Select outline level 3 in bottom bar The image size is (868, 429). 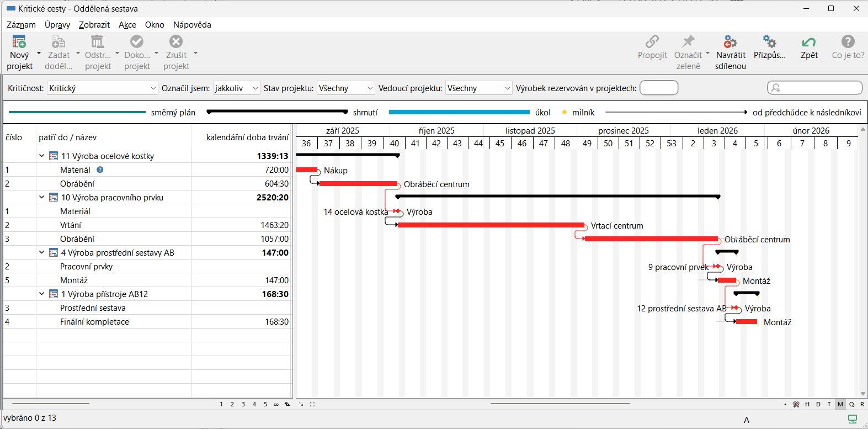[x=243, y=404]
